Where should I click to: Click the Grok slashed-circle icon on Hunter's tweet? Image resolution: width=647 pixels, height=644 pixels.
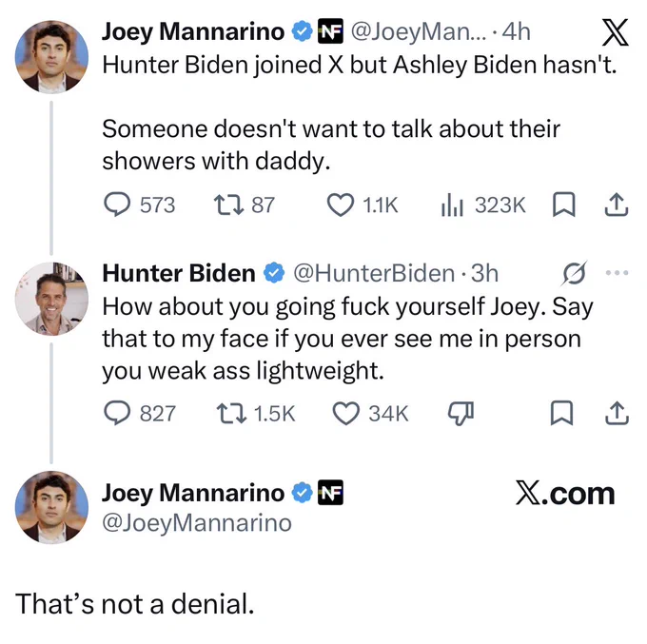coord(574,273)
